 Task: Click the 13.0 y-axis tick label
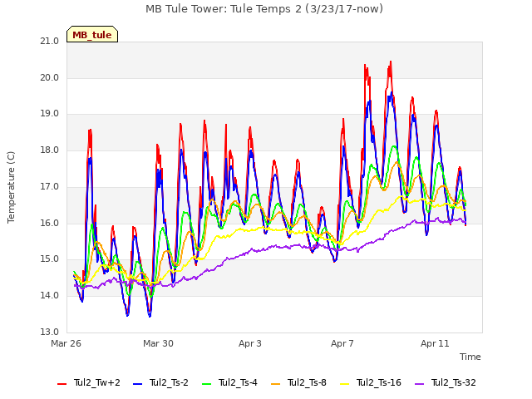pyautogui.click(x=50, y=332)
